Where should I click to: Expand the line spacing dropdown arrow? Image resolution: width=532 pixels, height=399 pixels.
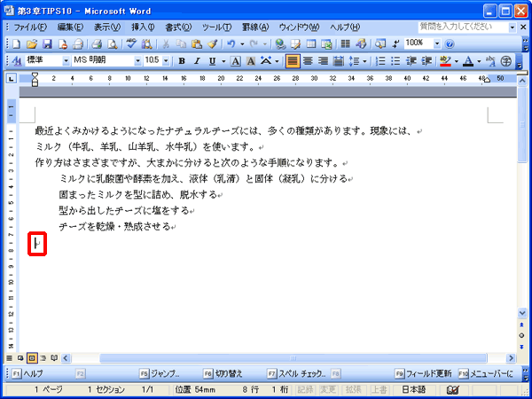[x=364, y=61]
